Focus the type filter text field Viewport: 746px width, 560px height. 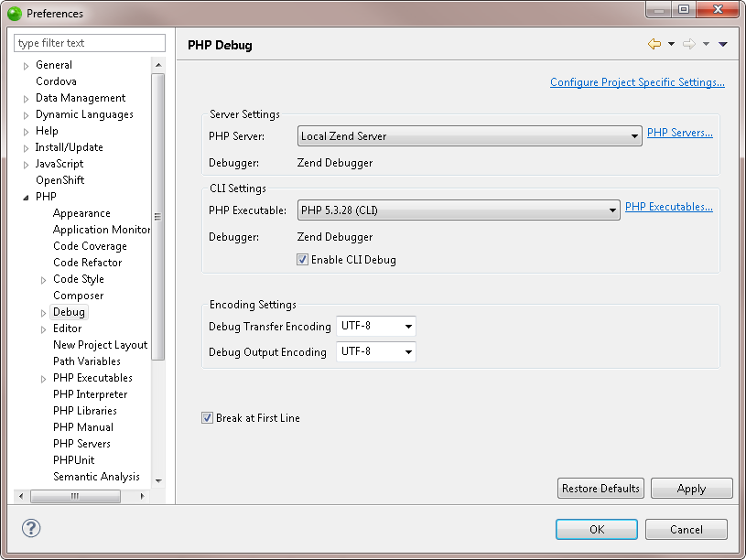coord(90,43)
